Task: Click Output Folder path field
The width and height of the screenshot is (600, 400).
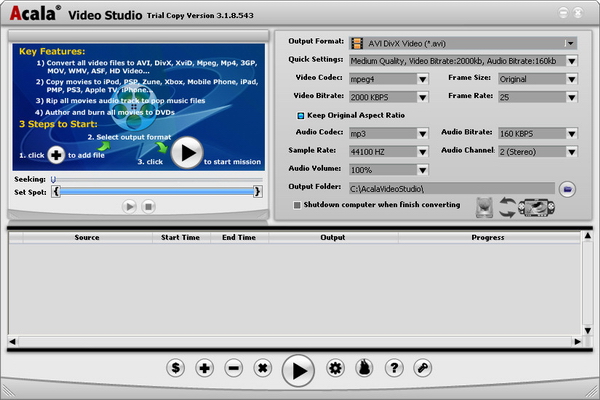Action: [452, 189]
